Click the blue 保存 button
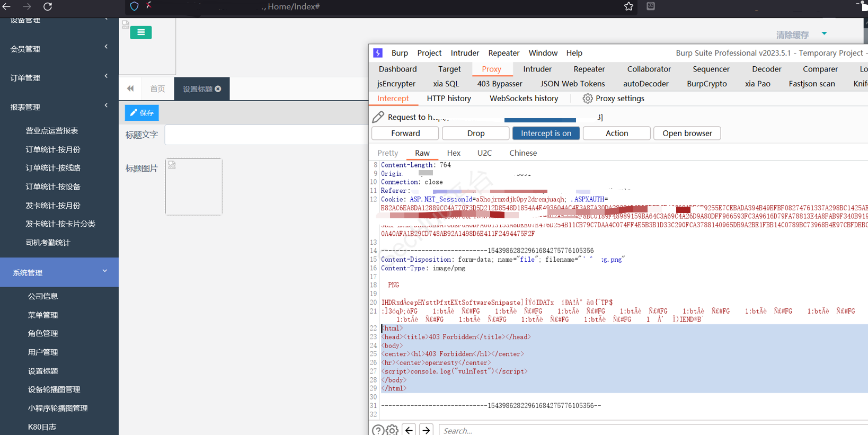Image resolution: width=868 pixels, height=435 pixels. (x=142, y=113)
